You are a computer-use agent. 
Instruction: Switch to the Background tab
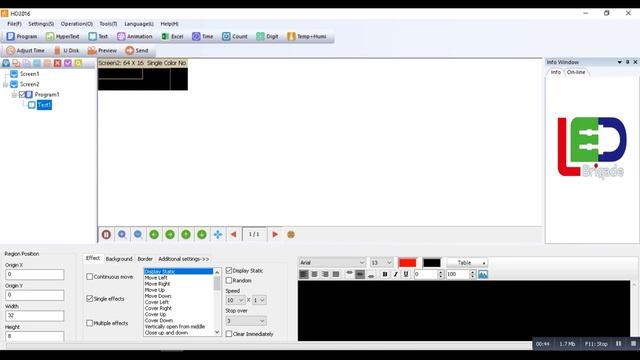[119, 259]
